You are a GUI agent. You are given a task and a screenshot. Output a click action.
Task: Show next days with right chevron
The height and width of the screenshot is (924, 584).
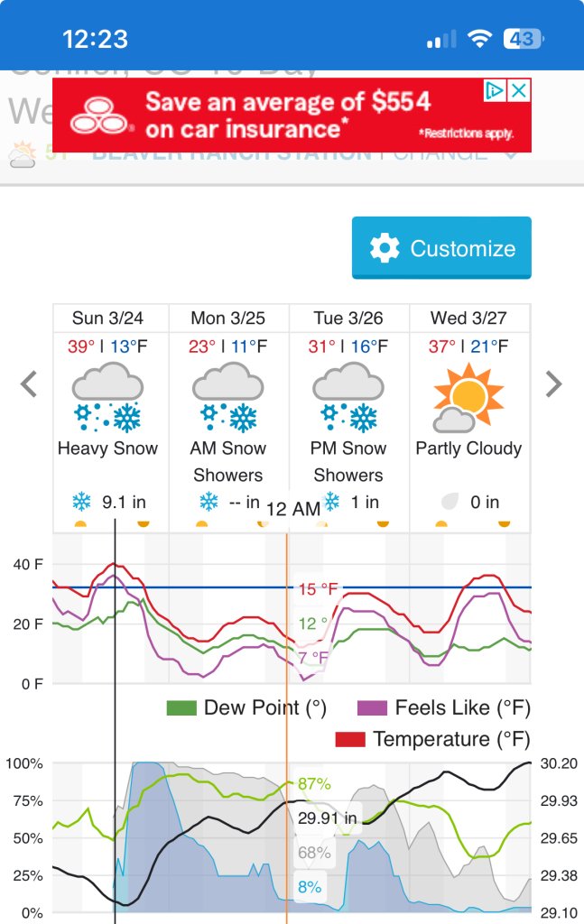click(x=553, y=384)
